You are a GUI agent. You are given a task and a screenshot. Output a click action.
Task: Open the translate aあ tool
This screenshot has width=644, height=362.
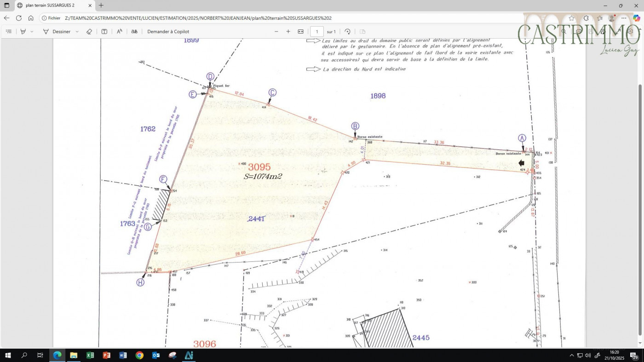click(x=134, y=31)
